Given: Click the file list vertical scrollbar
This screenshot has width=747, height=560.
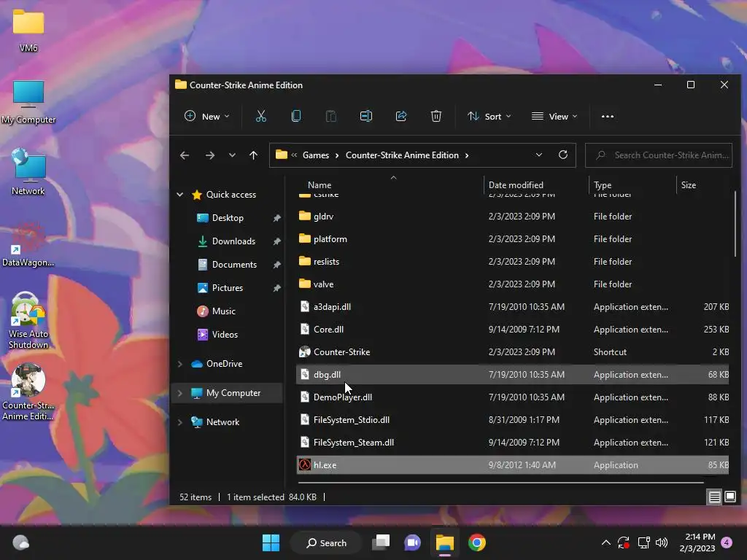Looking at the screenshot, I should point(735,224).
